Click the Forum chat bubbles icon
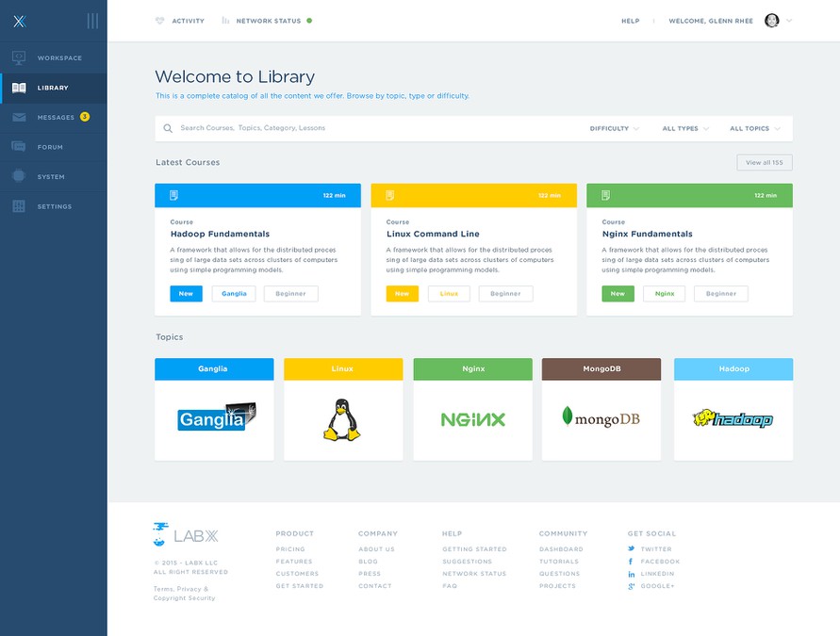The image size is (840, 636). pos(19,147)
